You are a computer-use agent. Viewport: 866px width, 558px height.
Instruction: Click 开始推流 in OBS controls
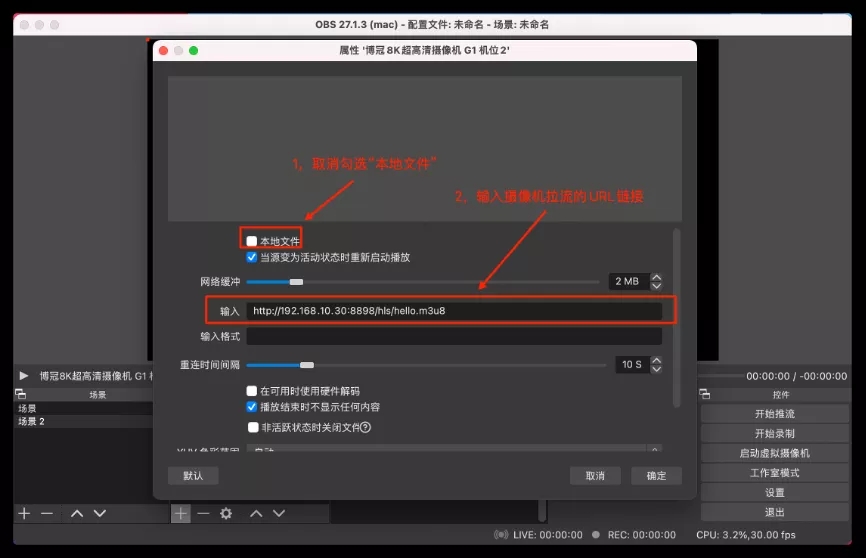(x=775, y=414)
